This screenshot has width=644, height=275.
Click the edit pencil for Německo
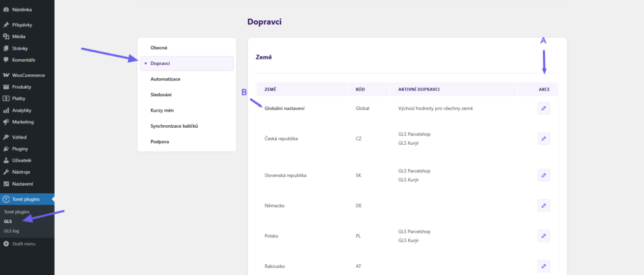543,205
